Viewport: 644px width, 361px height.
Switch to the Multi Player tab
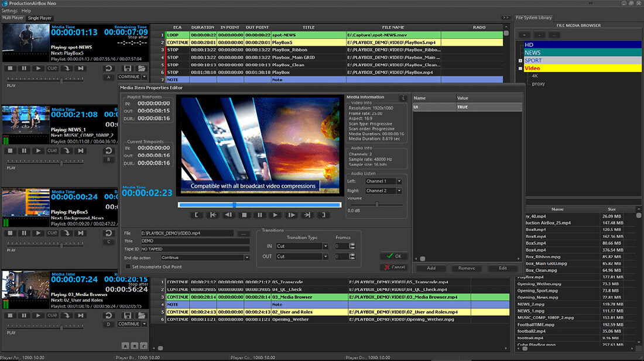coord(13,18)
